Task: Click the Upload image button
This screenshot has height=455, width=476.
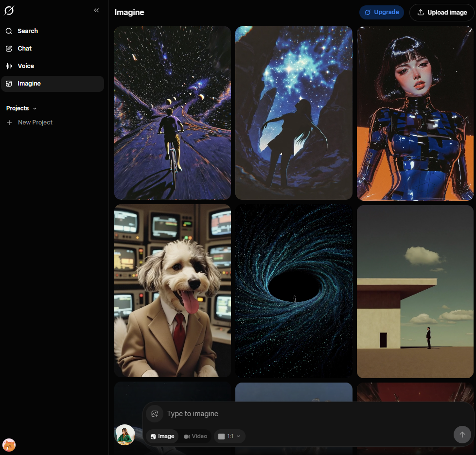Action: (441, 13)
